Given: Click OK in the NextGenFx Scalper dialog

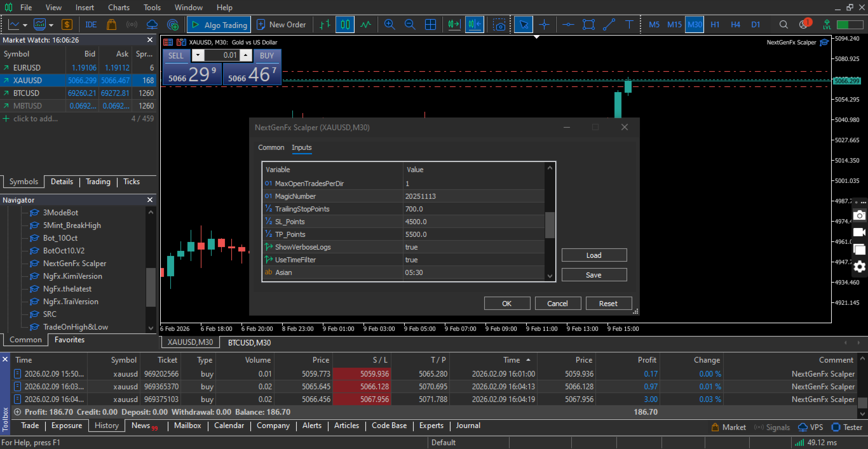Looking at the screenshot, I should coord(507,304).
